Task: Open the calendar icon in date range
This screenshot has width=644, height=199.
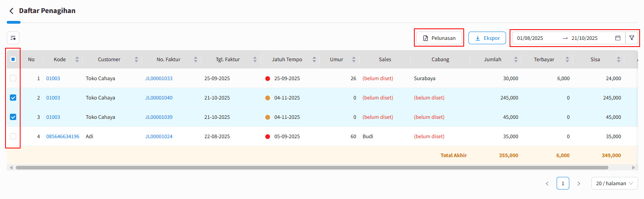Action: [x=618, y=38]
